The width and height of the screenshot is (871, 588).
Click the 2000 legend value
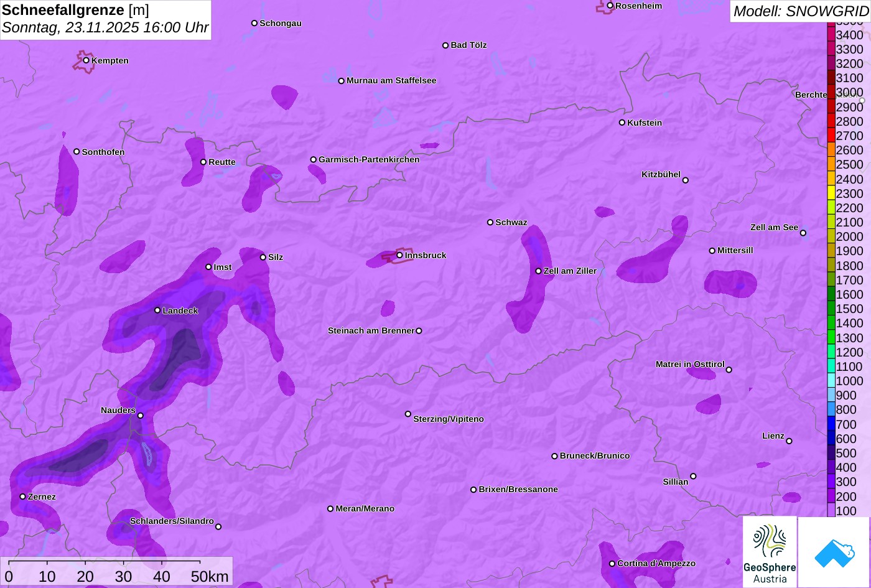(x=850, y=237)
